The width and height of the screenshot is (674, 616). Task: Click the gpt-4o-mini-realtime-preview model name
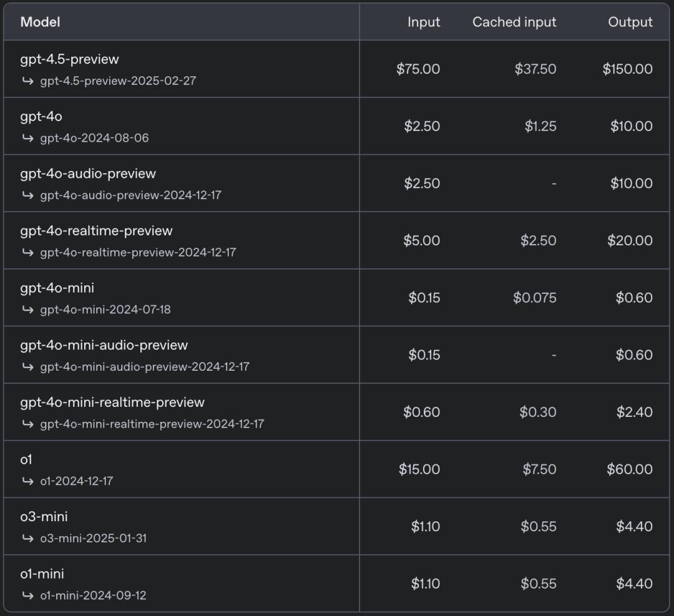[x=112, y=403]
